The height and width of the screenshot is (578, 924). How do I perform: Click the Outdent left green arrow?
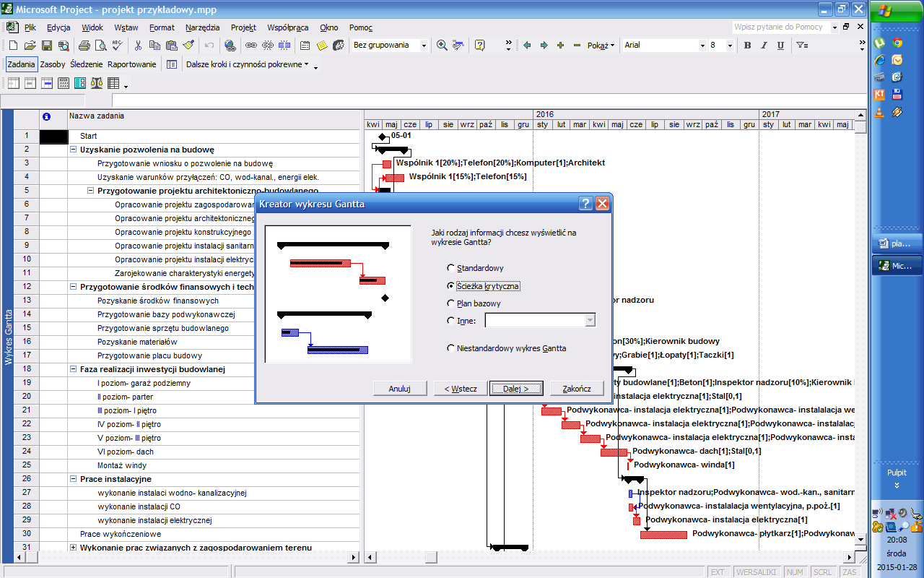528,46
